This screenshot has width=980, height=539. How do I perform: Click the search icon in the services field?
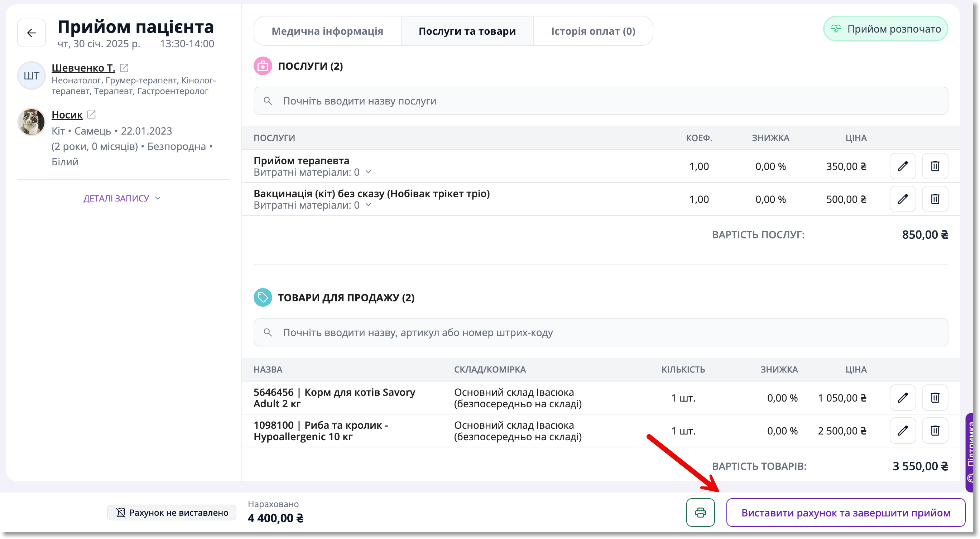(x=268, y=101)
